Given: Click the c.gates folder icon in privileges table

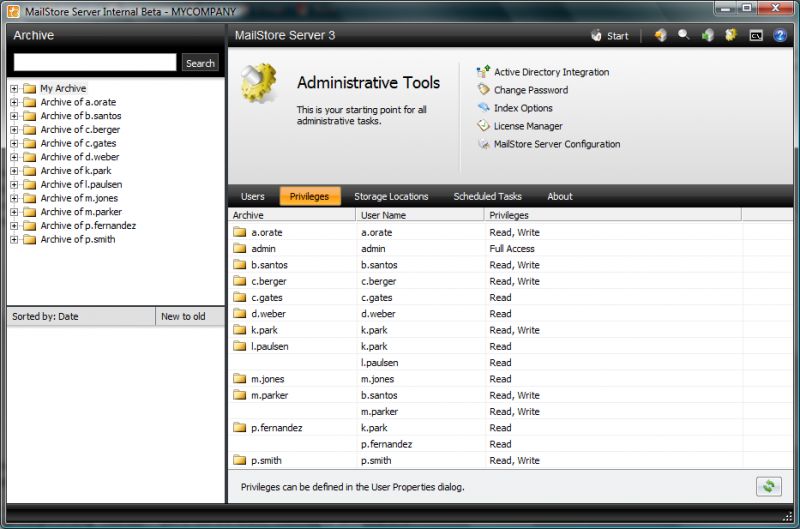Looking at the screenshot, I should 239,297.
